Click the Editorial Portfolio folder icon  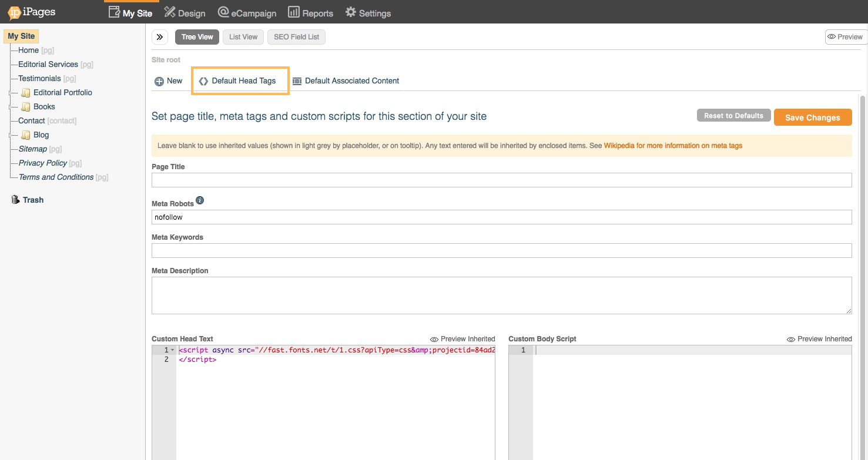pyautogui.click(x=26, y=93)
